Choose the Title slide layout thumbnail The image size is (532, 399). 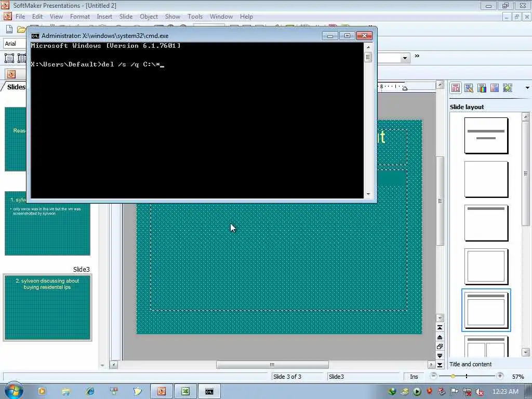pos(486,136)
